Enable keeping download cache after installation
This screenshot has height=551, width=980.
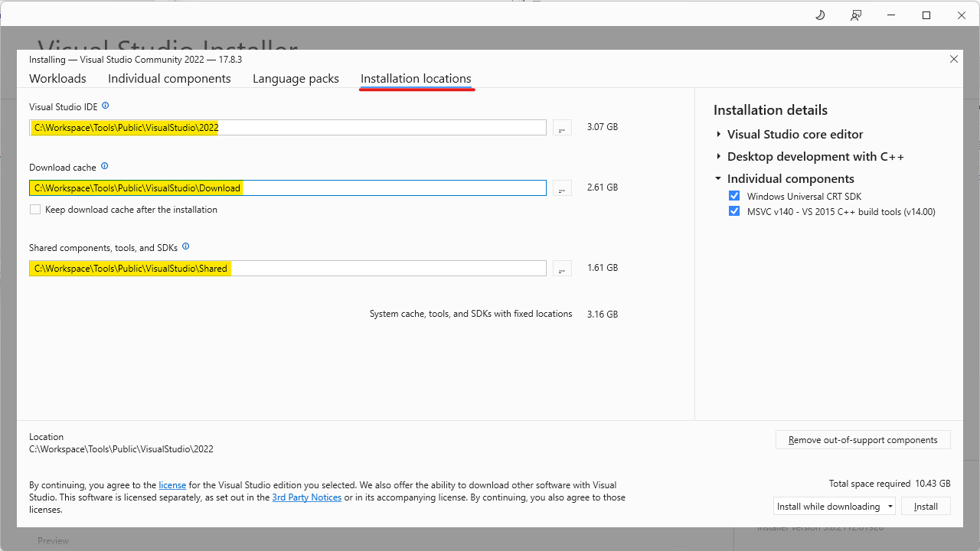tap(34, 209)
